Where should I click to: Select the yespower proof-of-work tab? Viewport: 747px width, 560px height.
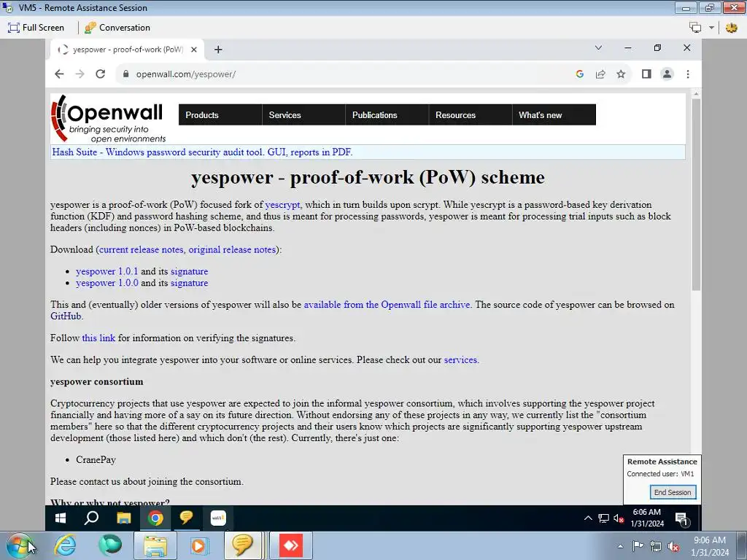[x=127, y=50]
